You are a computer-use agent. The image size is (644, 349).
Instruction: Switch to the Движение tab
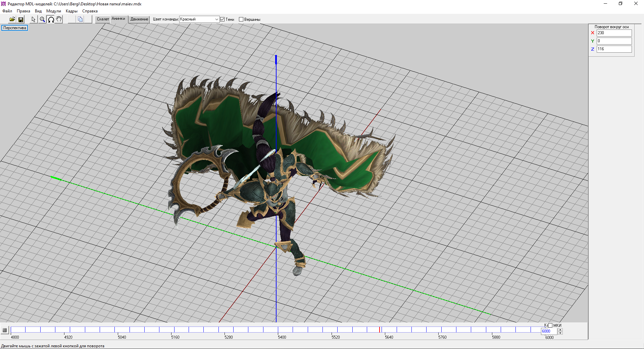tap(139, 19)
